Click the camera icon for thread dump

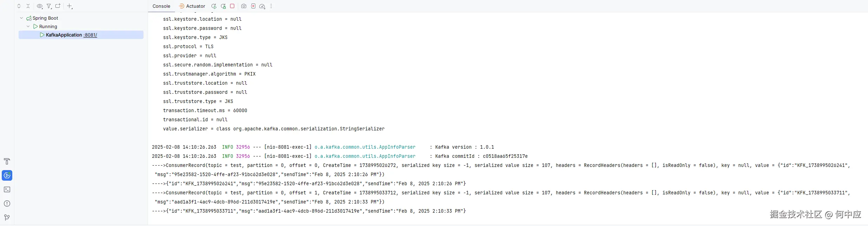click(x=244, y=6)
